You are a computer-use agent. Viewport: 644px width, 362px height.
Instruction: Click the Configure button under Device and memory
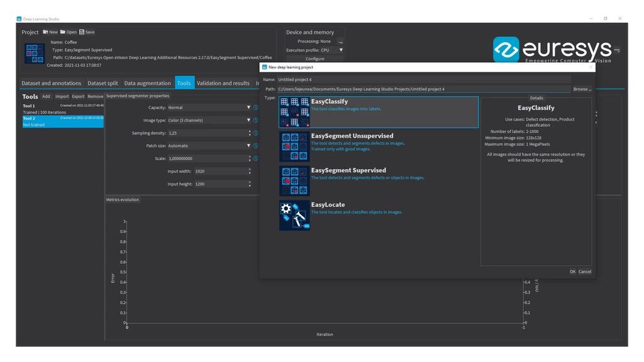[316, 58]
